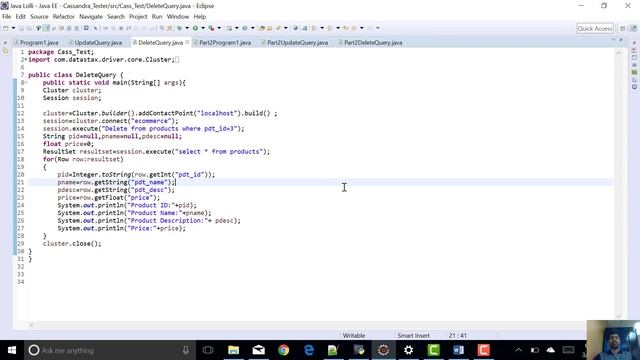
Task: Open the Mail app from taskbar
Action: [x=259, y=350]
